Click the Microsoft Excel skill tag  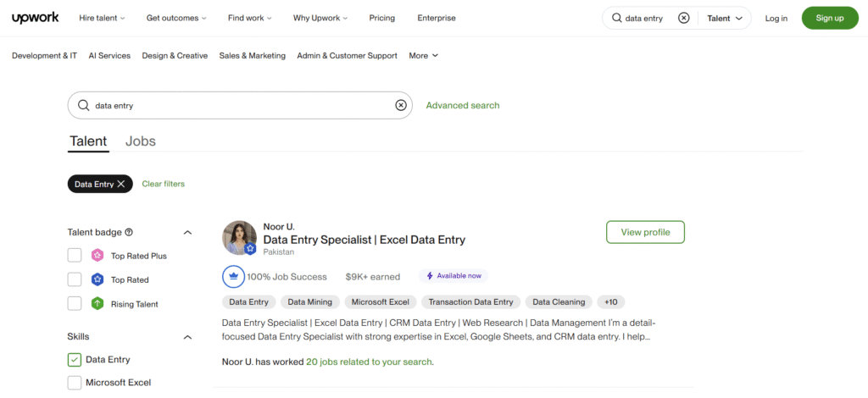coord(381,301)
